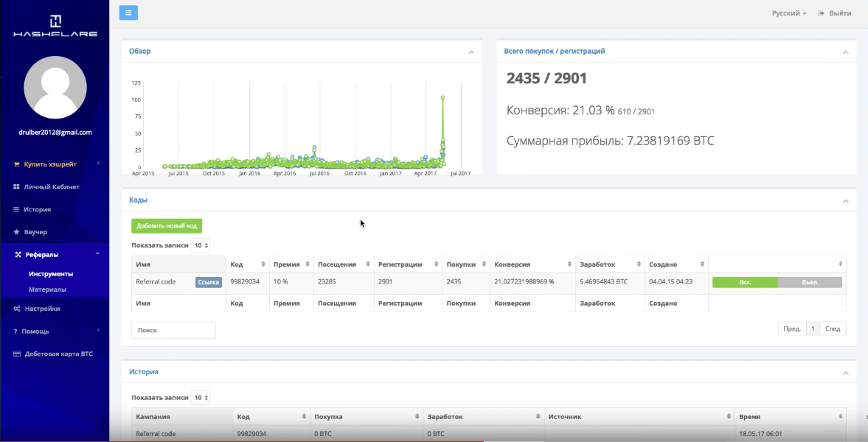
Task: Click the Ссылка button for Referral code
Action: pyautogui.click(x=209, y=282)
